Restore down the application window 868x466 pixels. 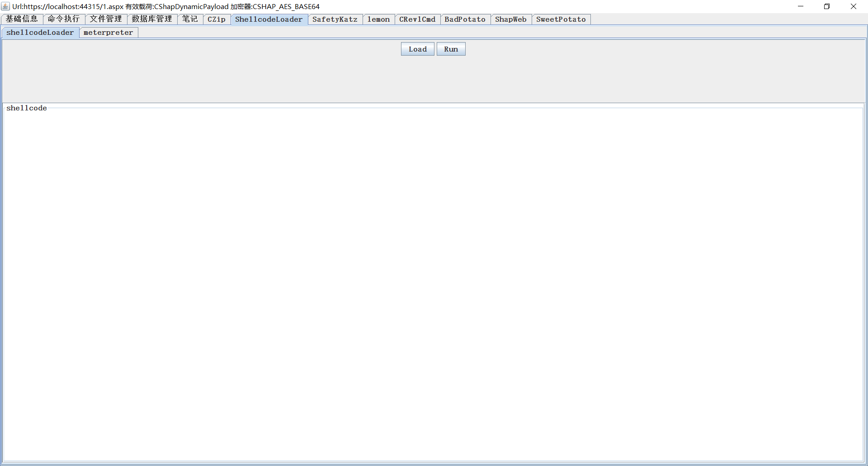[x=827, y=6]
